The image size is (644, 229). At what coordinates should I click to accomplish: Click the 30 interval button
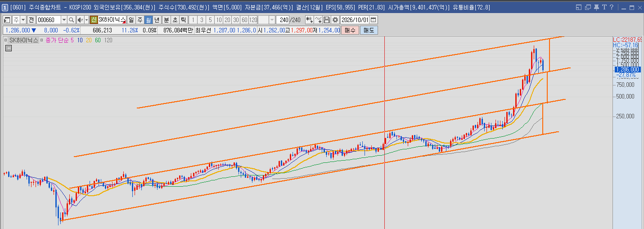pos(236,20)
